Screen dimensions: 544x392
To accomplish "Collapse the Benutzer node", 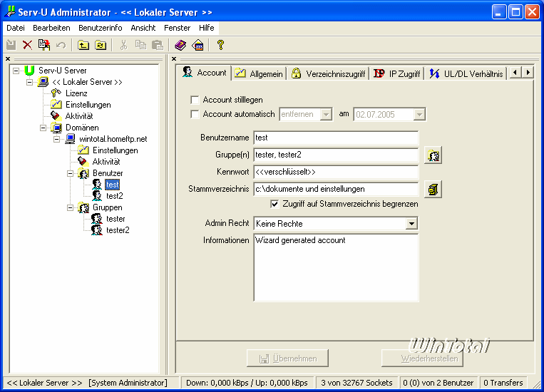I will coord(70,173).
